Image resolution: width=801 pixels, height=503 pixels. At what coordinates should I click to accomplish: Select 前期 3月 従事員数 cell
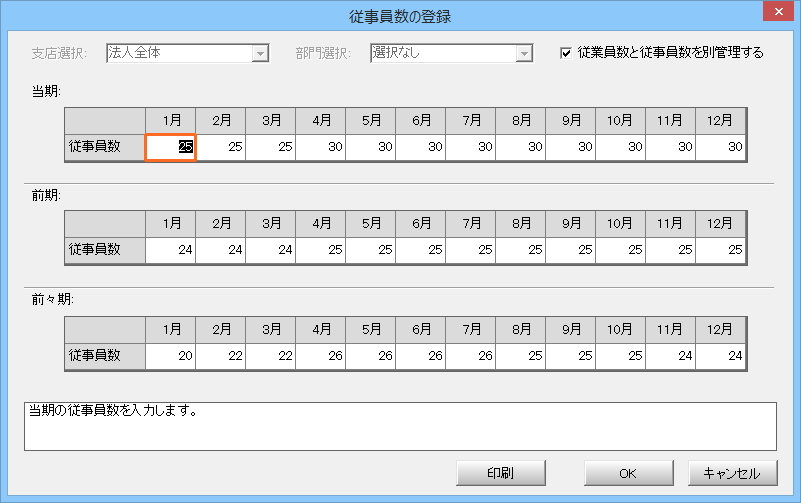270,250
